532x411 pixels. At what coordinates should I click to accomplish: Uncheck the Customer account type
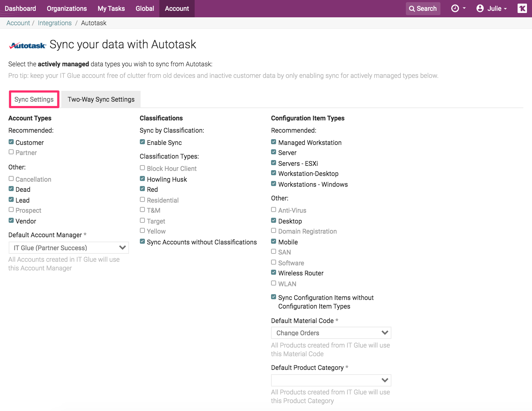(11, 142)
